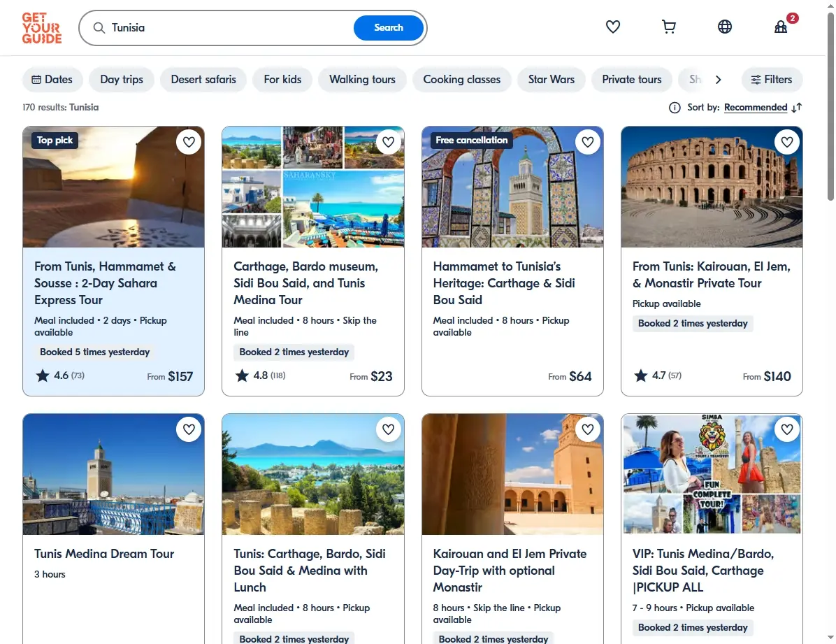836x644 pixels.
Task: Favorite Tunis Carthage Bardo with Lunch tour
Action: 388,429
